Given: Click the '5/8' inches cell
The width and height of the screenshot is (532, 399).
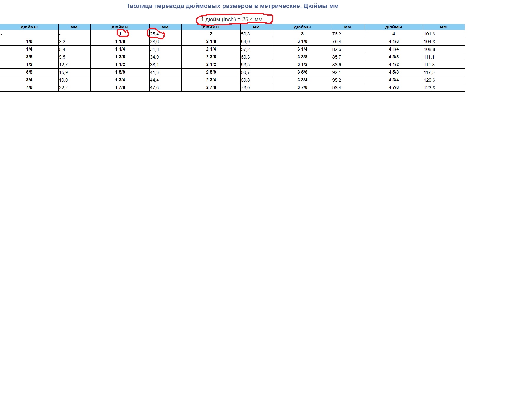Looking at the screenshot, I should tap(29, 72).
